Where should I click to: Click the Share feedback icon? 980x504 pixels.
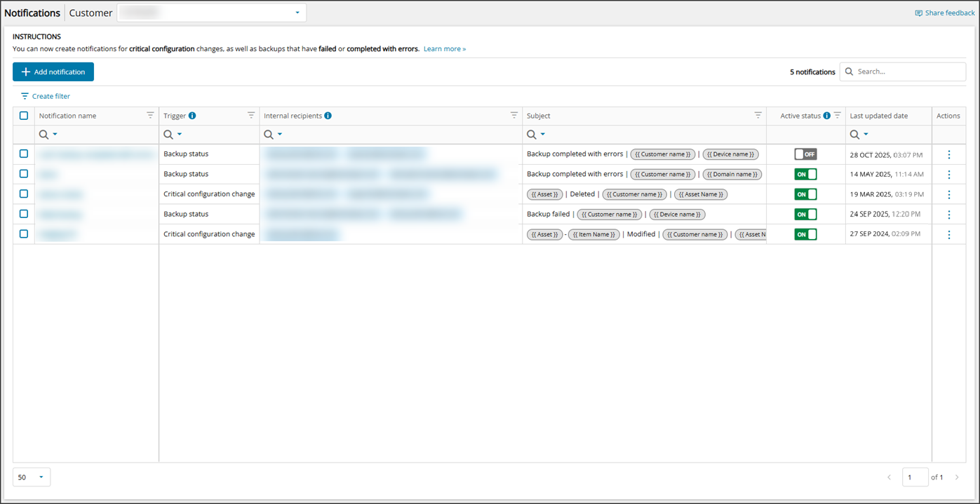tap(918, 13)
